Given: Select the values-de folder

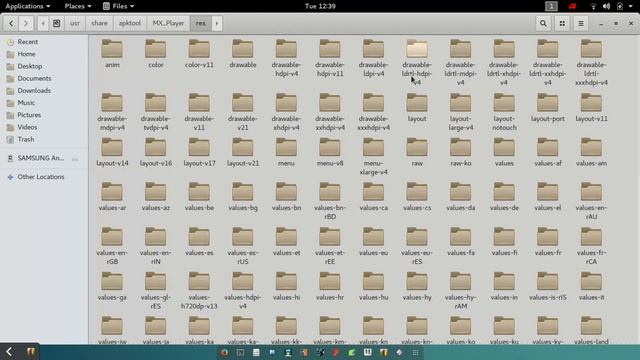Looking at the screenshot, I should (504, 196).
